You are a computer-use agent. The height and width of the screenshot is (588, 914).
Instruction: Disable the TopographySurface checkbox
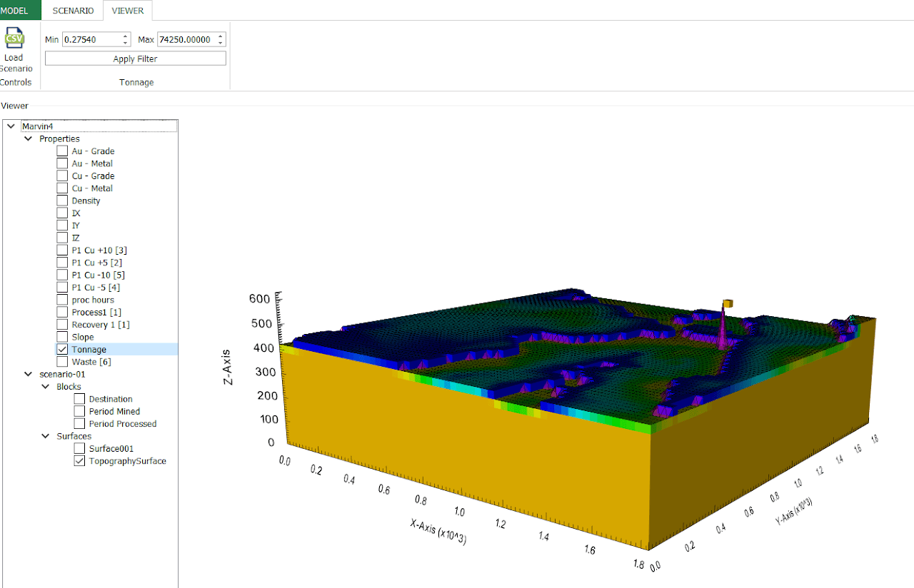pos(79,461)
